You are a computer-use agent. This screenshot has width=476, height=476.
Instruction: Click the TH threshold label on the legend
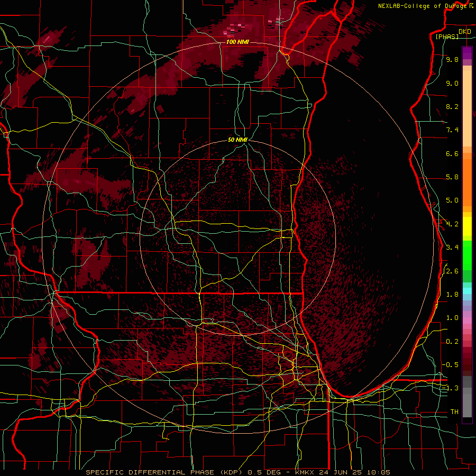coord(454,412)
